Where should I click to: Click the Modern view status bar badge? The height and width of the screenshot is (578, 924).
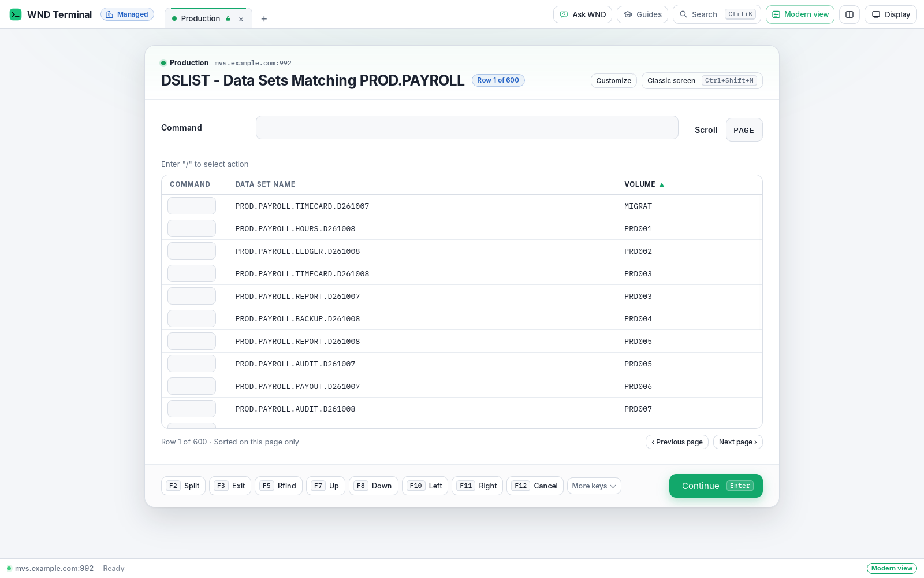point(892,569)
